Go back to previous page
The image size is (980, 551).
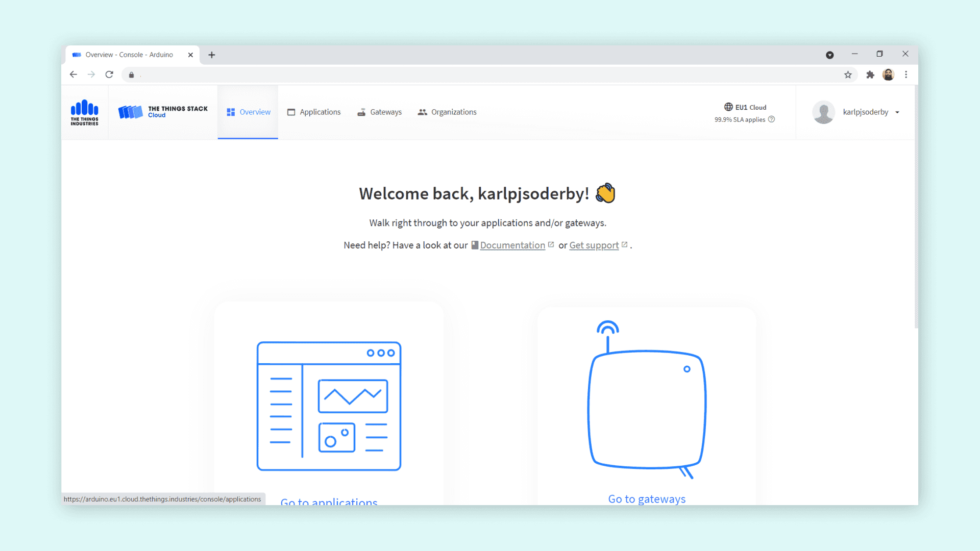click(73, 75)
